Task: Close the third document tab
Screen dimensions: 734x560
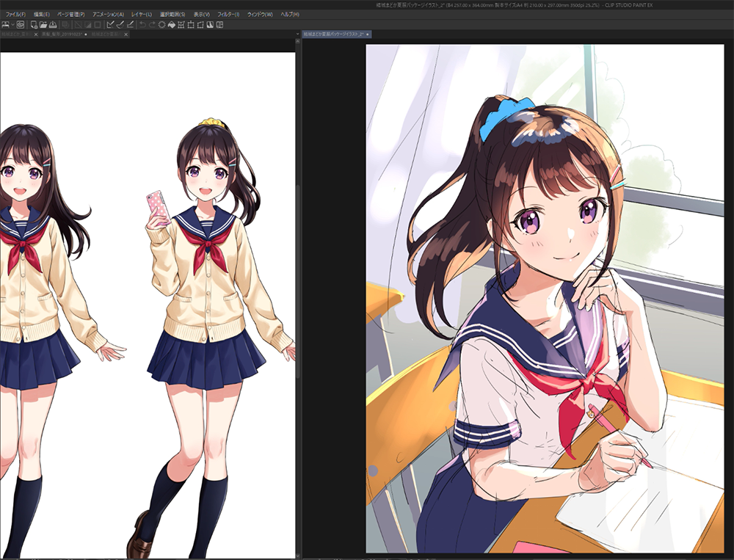Action: pos(126,34)
